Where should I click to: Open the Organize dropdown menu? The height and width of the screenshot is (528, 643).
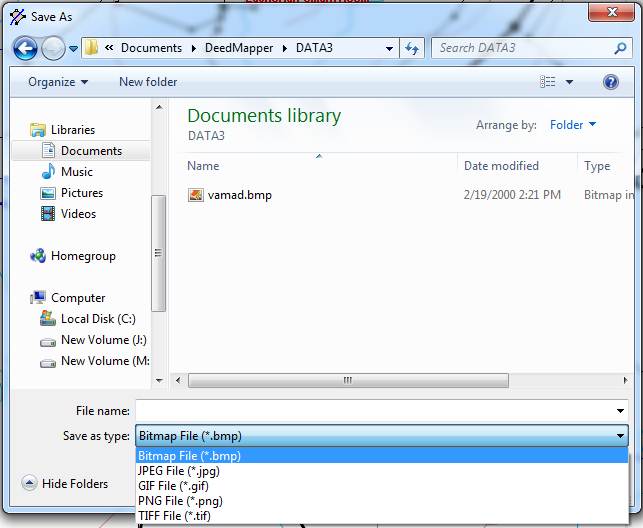click(58, 82)
